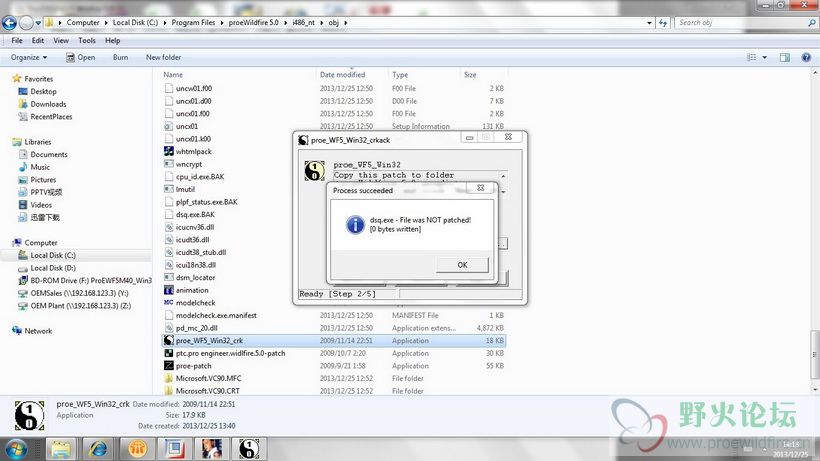820x461 pixels.
Task: Select OEMSales network drive (Y:)
Action: (79, 293)
